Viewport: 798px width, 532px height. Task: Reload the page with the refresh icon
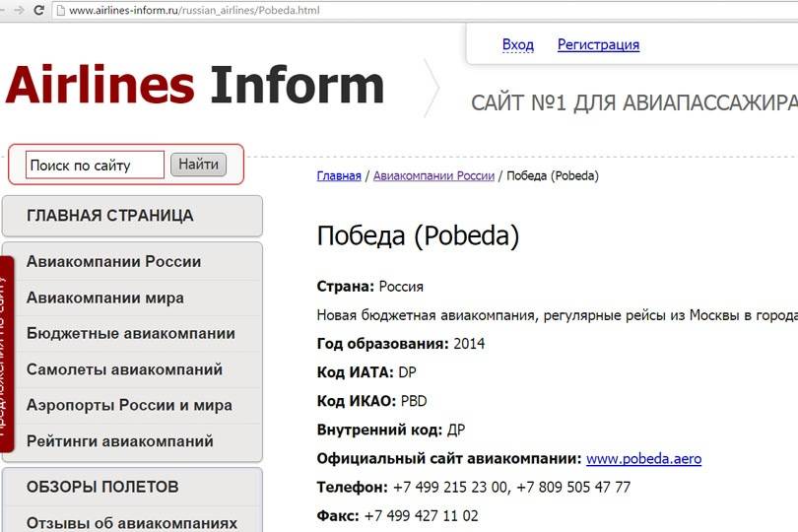point(38,10)
